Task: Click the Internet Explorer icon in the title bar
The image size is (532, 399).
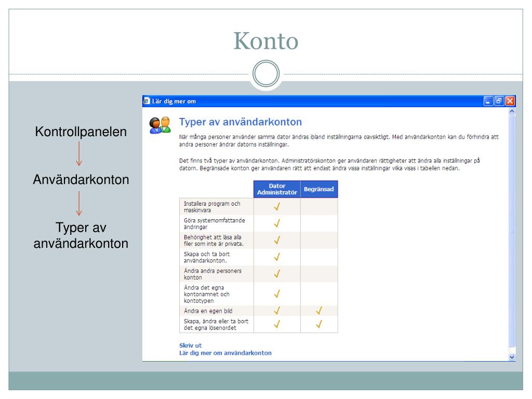Action: [x=147, y=101]
